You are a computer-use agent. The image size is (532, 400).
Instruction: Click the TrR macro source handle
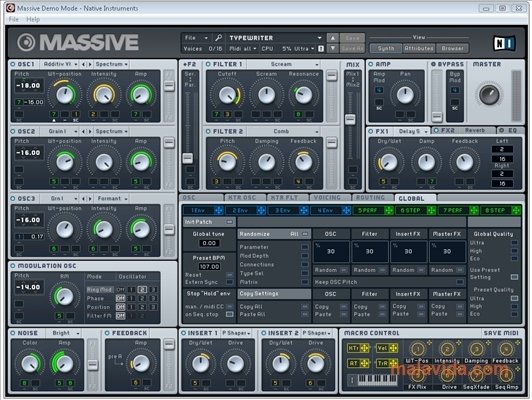point(387,363)
